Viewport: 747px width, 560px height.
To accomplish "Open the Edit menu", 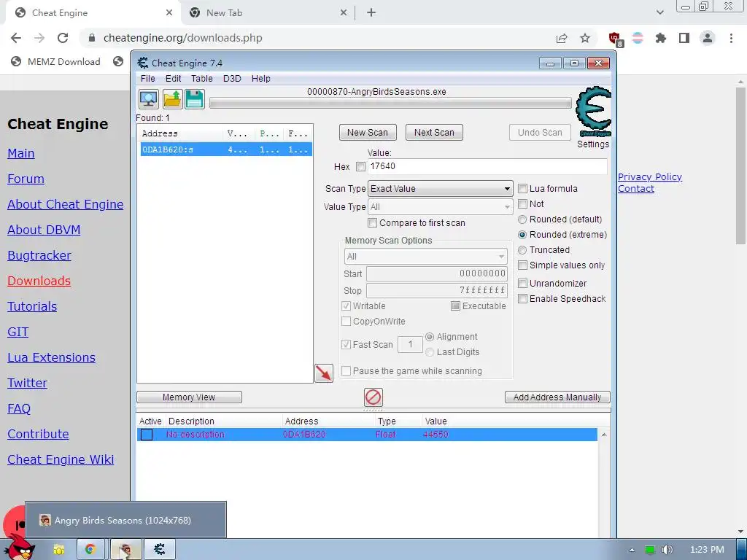I will (173, 79).
